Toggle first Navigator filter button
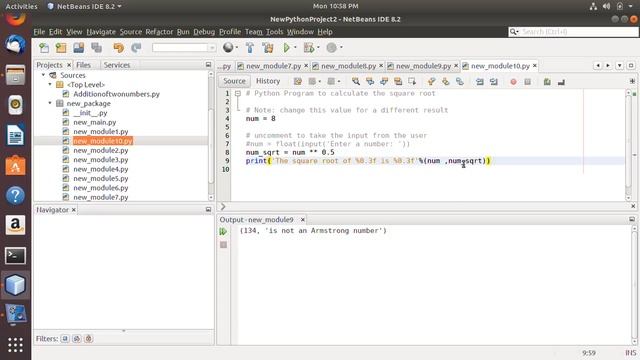The height and width of the screenshot is (360, 640). pyautogui.click(x=65, y=339)
